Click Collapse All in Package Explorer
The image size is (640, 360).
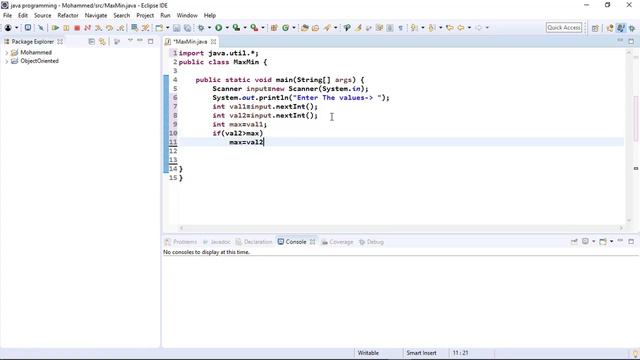(91, 42)
